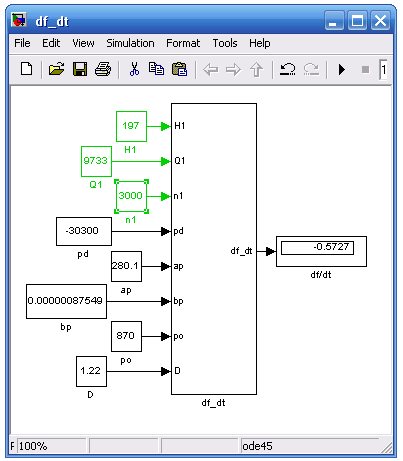Viewport: 403px width, 461px height.
Task: Open the Tools menu
Action: point(225,43)
